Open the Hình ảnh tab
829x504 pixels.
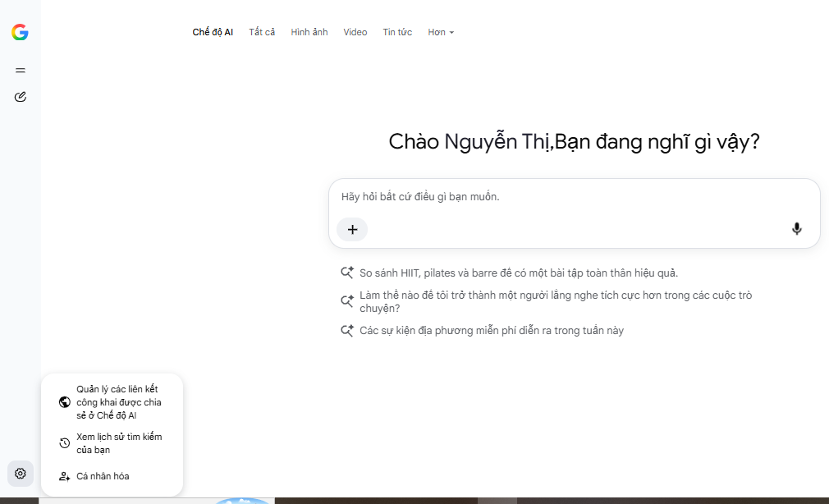pos(309,32)
